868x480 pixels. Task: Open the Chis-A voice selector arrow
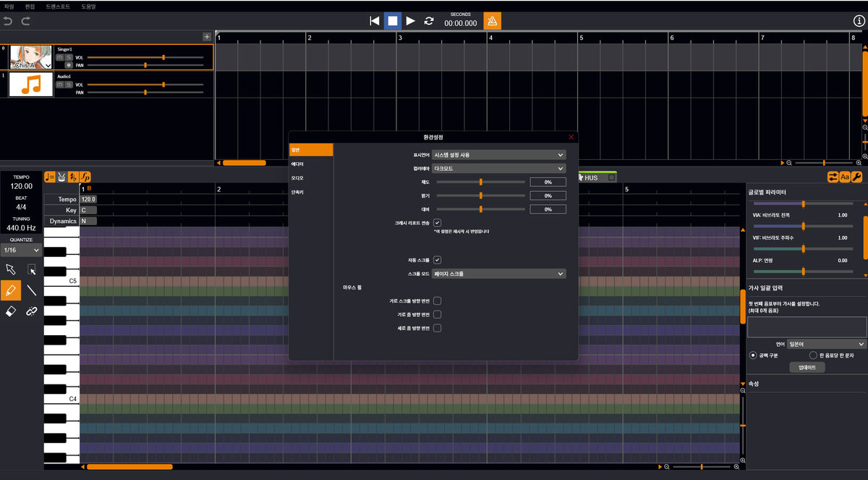[48, 65]
